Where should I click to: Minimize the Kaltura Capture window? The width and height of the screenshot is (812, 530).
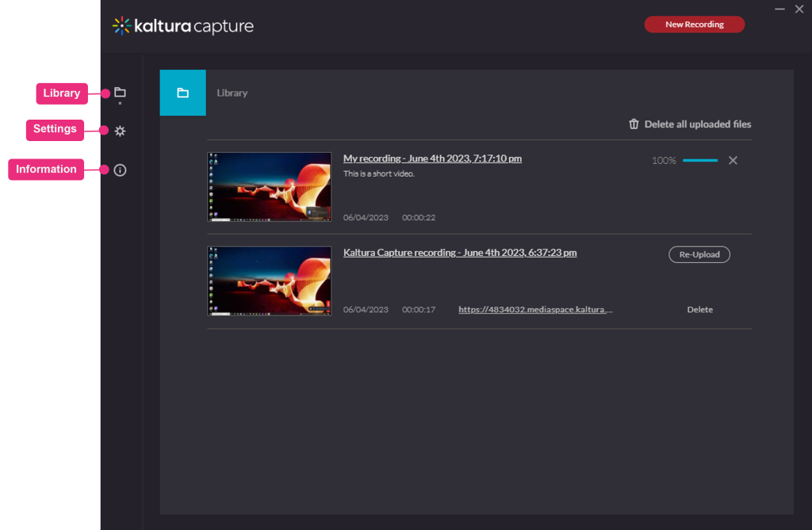(x=780, y=10)
